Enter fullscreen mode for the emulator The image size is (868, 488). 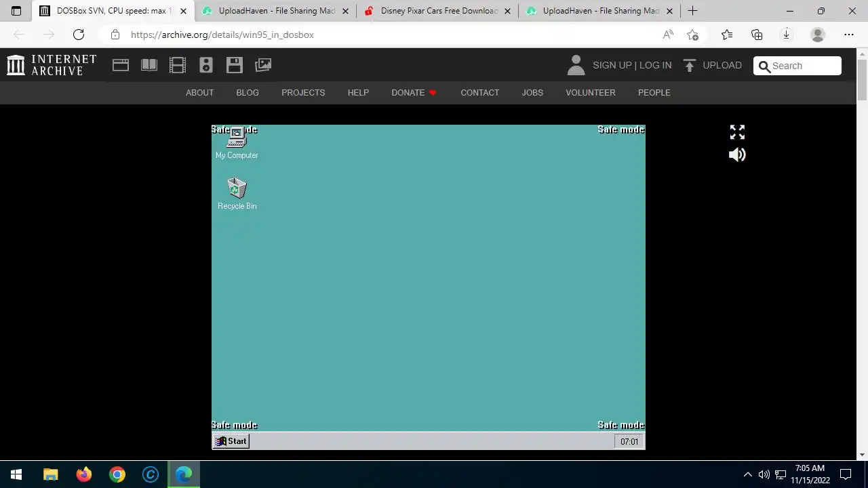tap(737, 131)
